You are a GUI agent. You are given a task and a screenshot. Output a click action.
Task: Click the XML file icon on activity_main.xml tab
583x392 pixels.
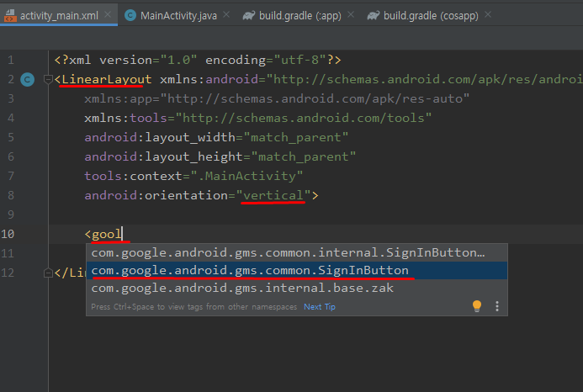10,15
